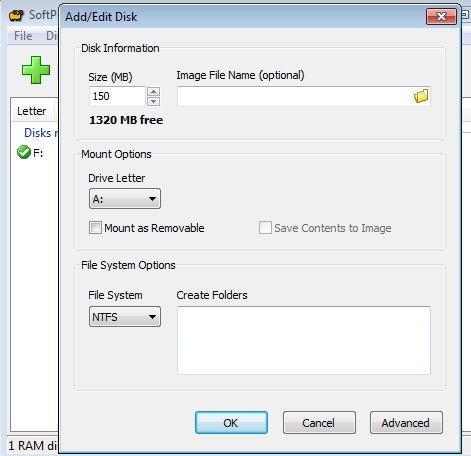Click the SoftPerfect RAM Disk app icon
This screenshot has width=471, height=456.
16,15
